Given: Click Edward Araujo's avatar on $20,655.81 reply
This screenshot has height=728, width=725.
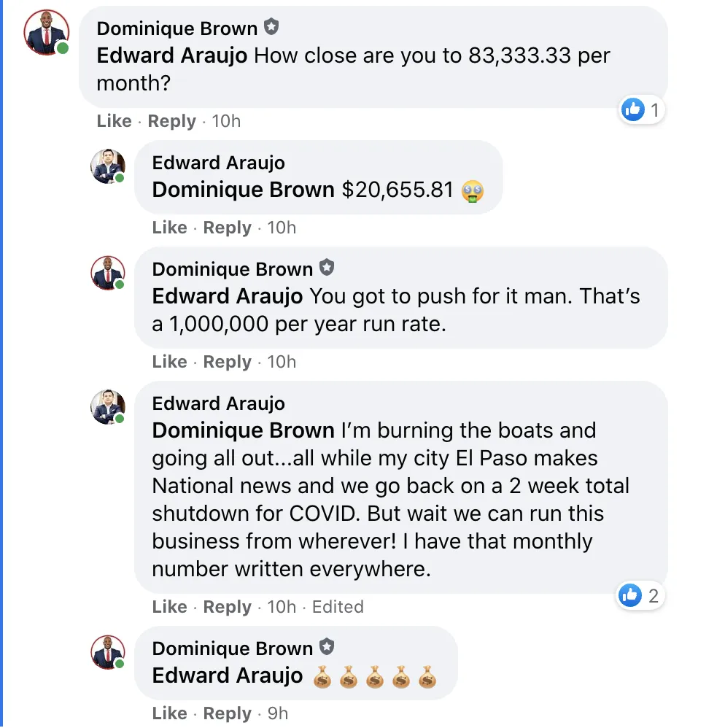Looking at the screenshot, I should click(108, 166).
